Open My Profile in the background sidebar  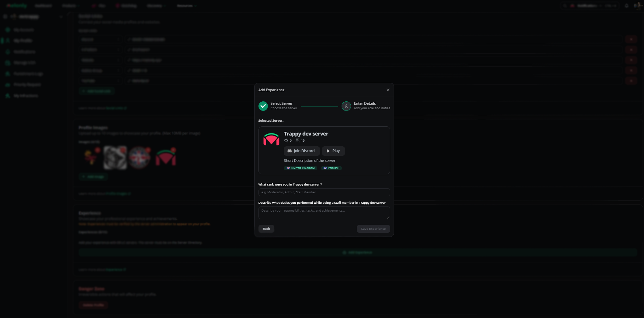click(x=23, y=41)
